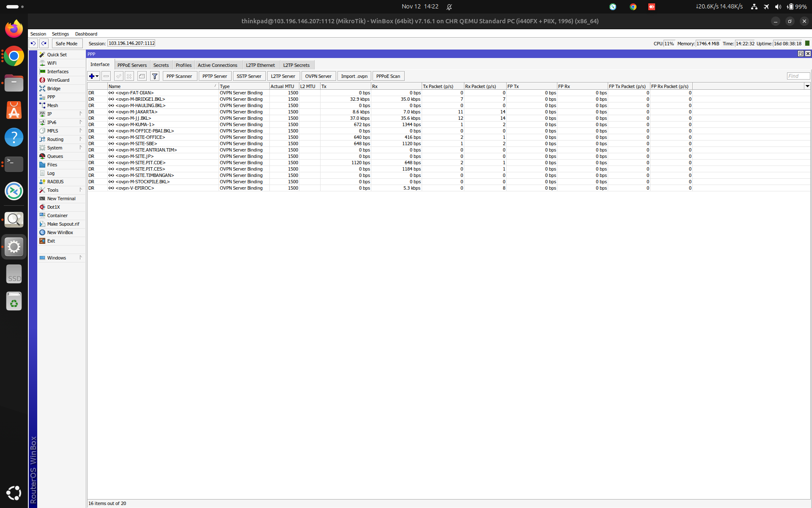This screenshot has width=812, height=508.
Task: Open the column chooser dropdown arrow
Action: (x=807, y=86)
